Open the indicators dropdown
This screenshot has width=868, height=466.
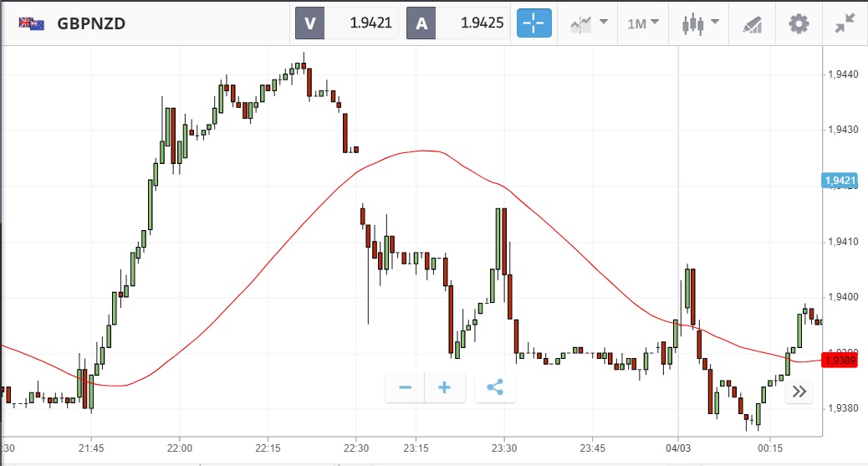pos(588,23)
